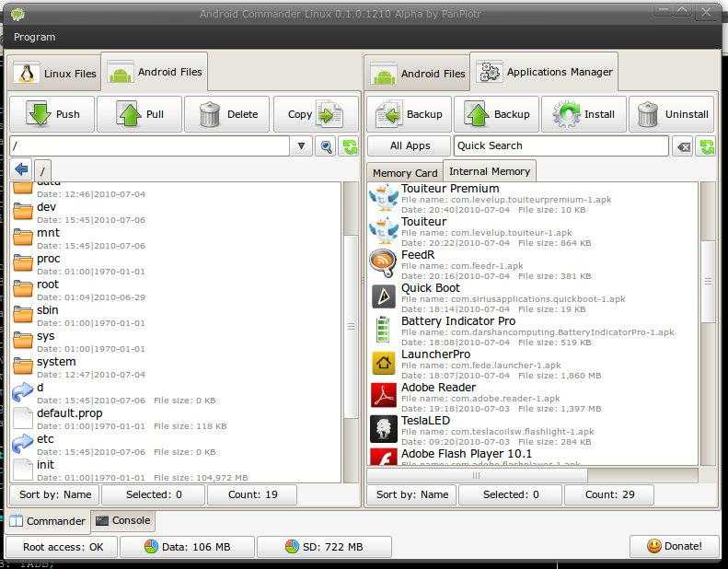Viewport: 728px width, 569px height.
Task: Click the magnifier search icon beside the path field
Action: coord(326,146)
